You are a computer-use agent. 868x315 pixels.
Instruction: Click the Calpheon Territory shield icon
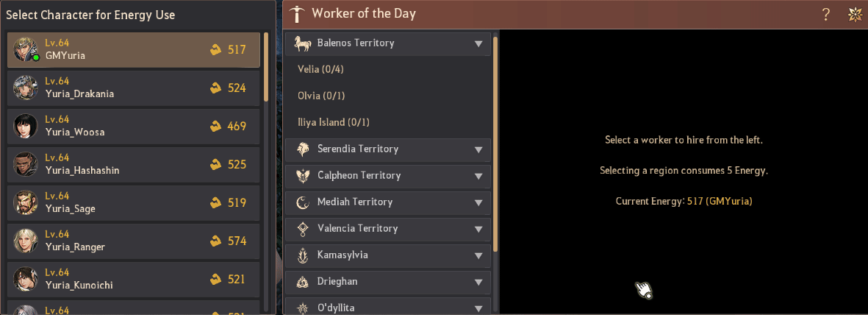coord(303,176)
